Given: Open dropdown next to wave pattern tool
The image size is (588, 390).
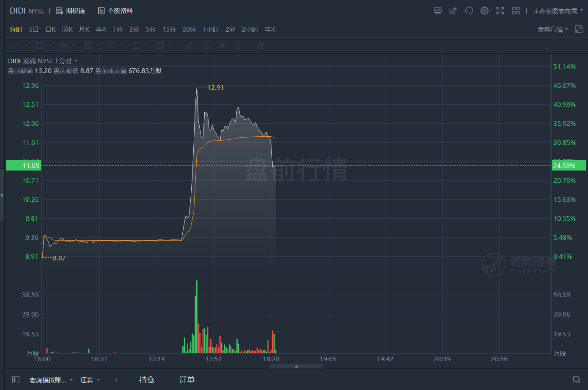Looking at the screenshot, I should (74, 45).
